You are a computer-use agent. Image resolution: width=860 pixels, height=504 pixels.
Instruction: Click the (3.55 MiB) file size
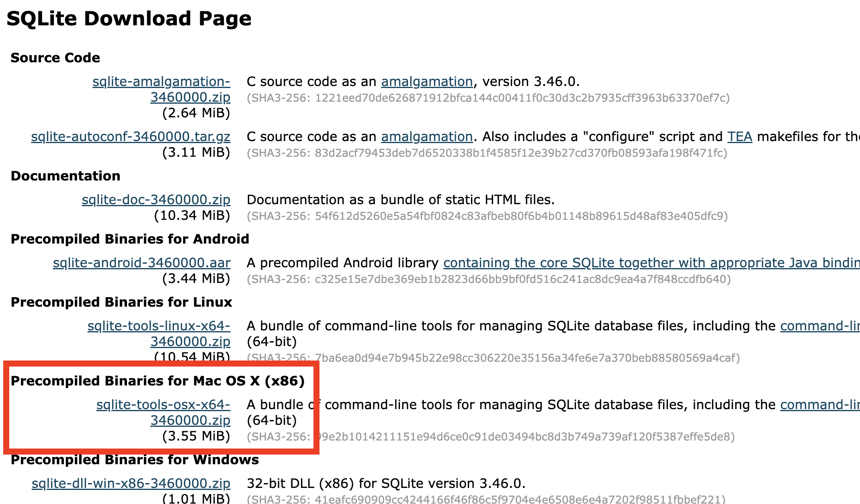click(x=196, y=436)
